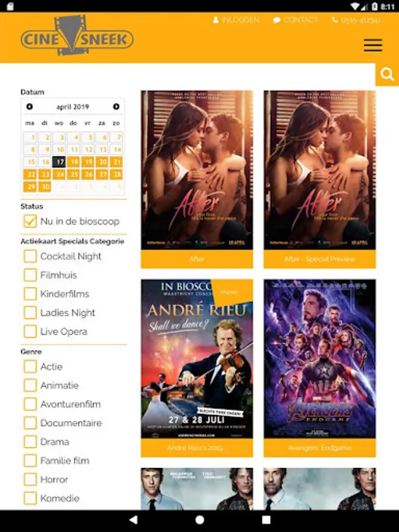399x532 pixels.
Task: Open the Inloggen link
Action: coord(236,20)
